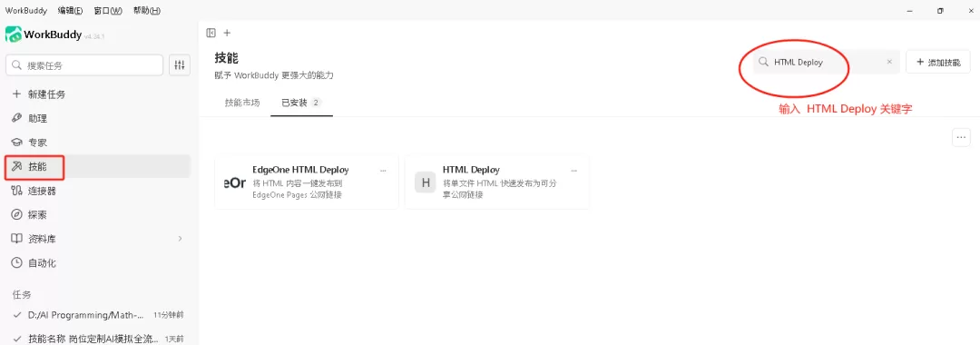Open the three-dot options above skill cards
This screenshot has width=980, height=345.
(x=961, y=137)
